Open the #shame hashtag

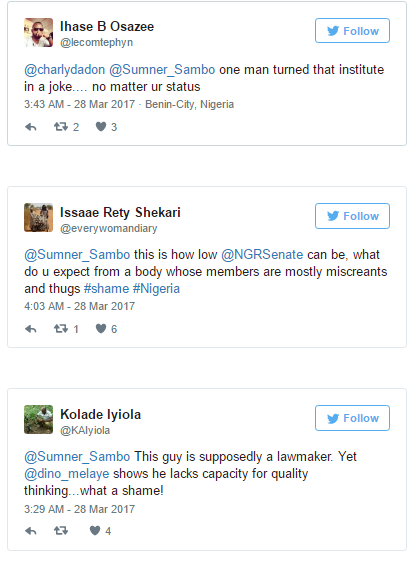coord(106,289)
